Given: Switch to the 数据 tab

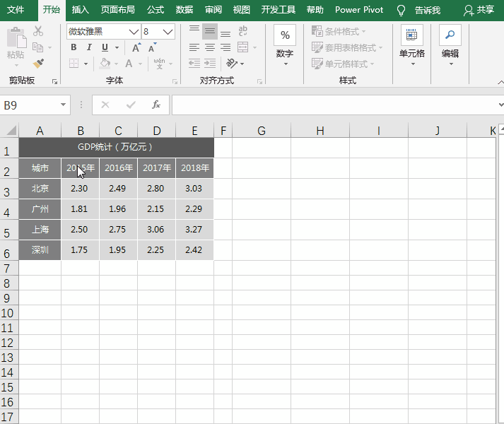Looking at the screenshot, I should coord(184,10).
